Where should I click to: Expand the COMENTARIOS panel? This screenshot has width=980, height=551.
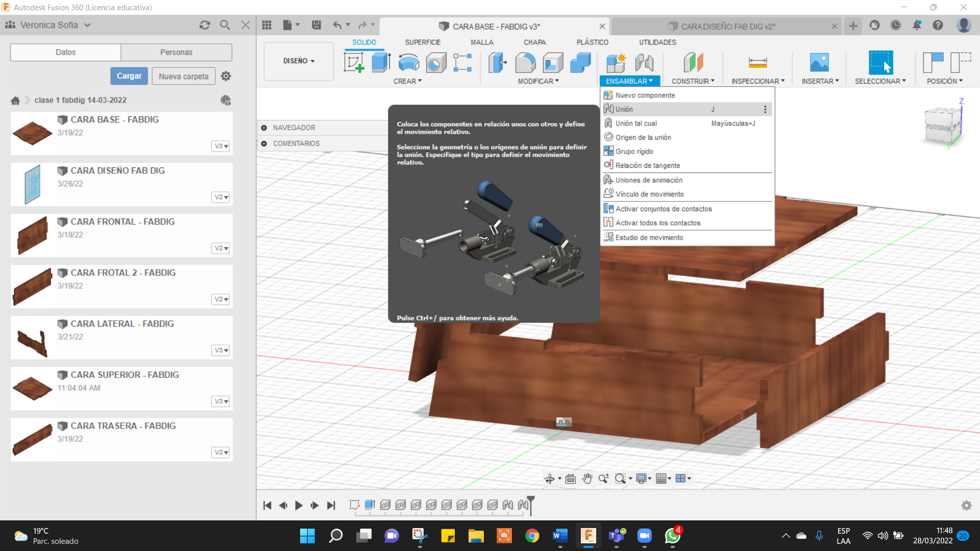coord(264,143)
